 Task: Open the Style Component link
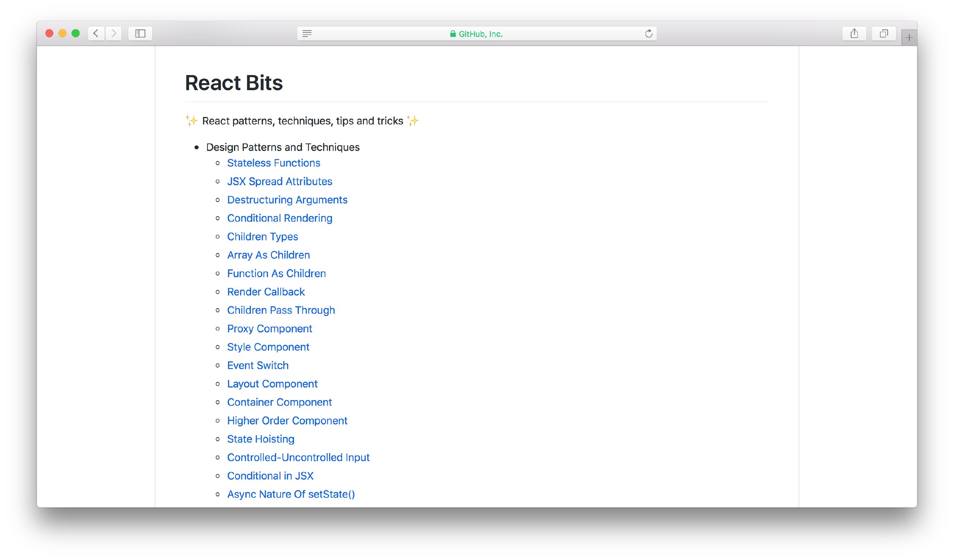(x=268, y=347)
